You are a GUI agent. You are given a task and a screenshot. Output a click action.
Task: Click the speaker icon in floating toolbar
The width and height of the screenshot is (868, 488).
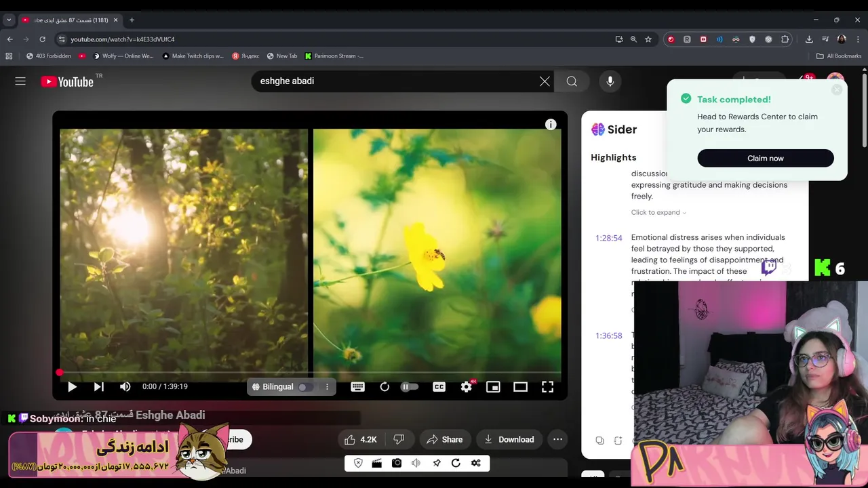(416, 463)
